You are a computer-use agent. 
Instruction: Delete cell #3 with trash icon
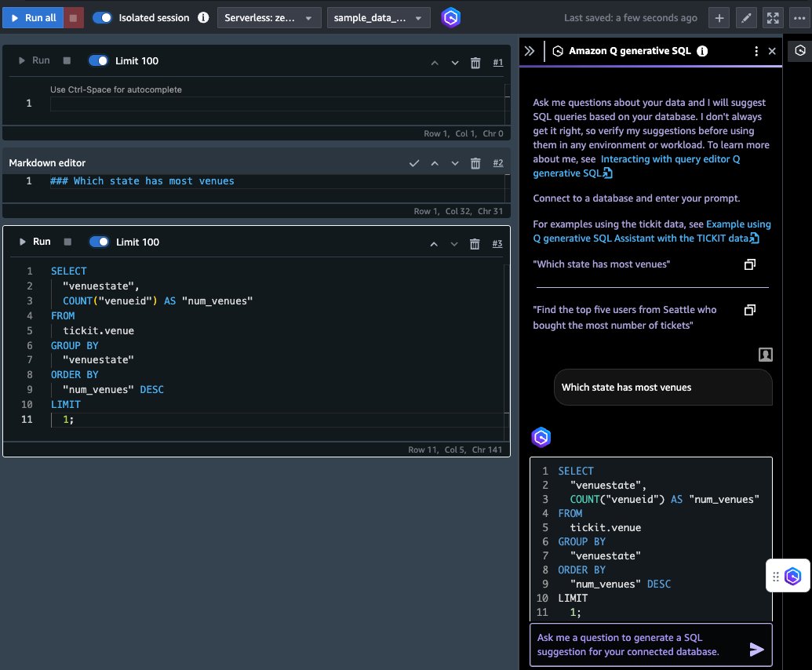(x=475, y=244)
